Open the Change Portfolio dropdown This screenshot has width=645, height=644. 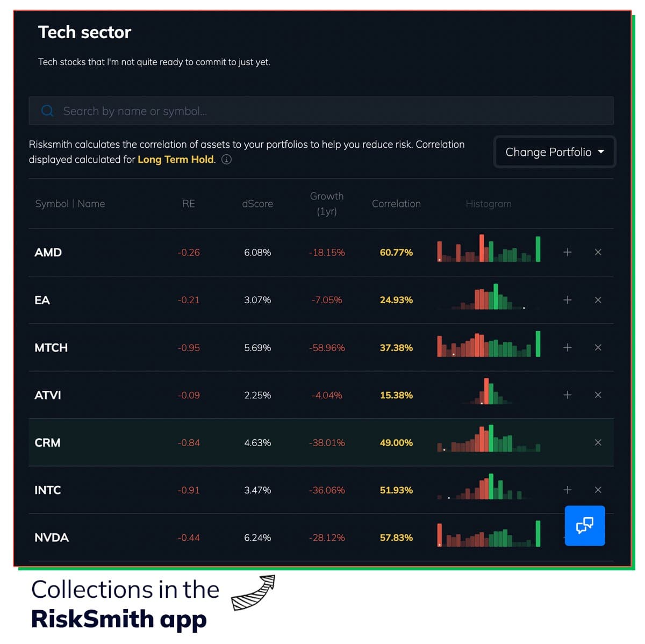(x=554, y=152)
